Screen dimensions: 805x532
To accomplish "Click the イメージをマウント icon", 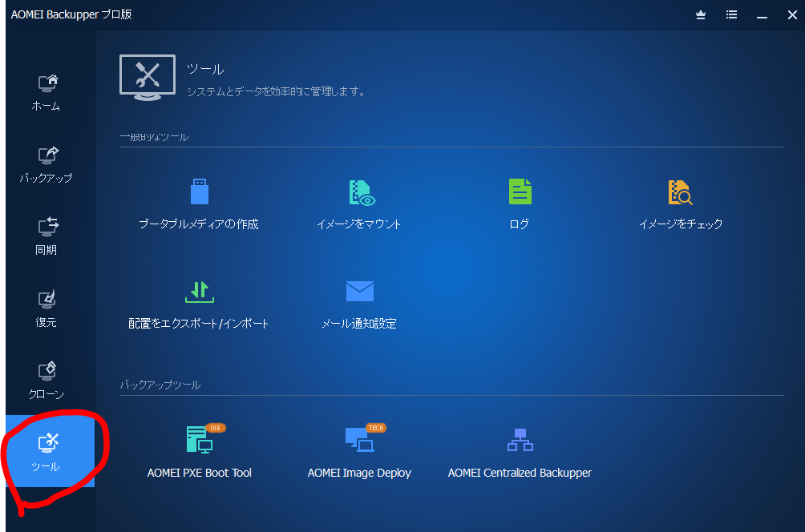I will [x=362, y=192].
